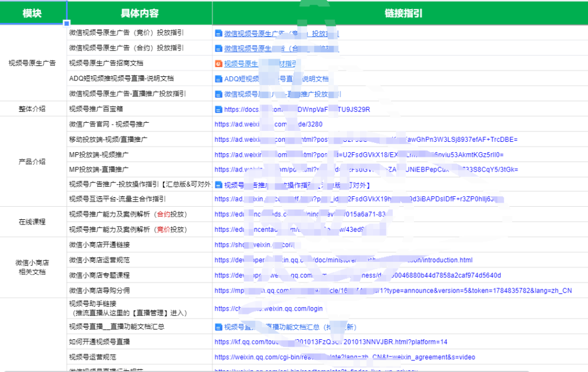Viewport: 588px width, 372px height.
Task: Click the blue selection fill handle
Action: point(67,23)
